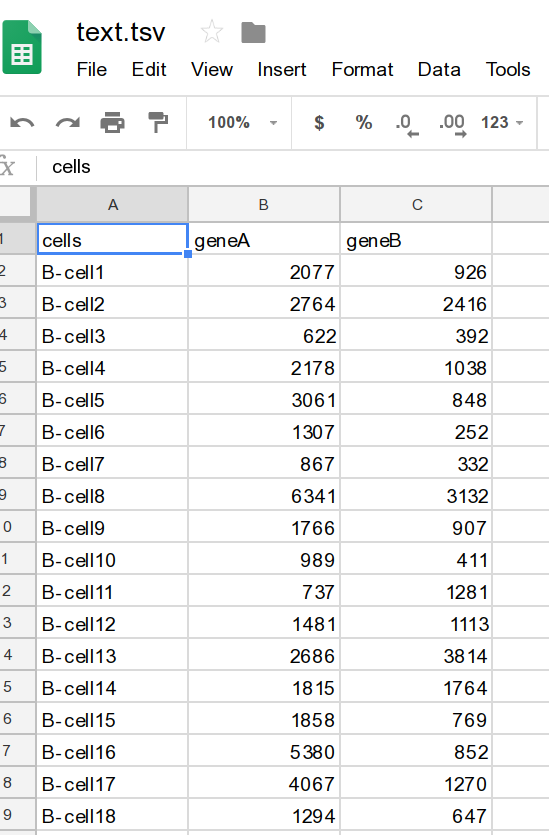Open the Google Sheets home icon
The height and width of the screenshot is (835, 549).
click(x=21, y=47)
